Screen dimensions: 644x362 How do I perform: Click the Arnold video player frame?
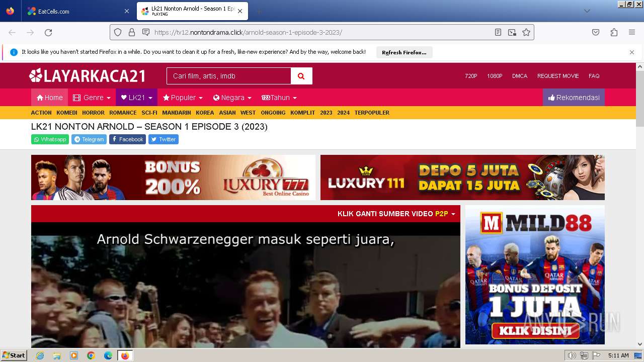(246, 285)
